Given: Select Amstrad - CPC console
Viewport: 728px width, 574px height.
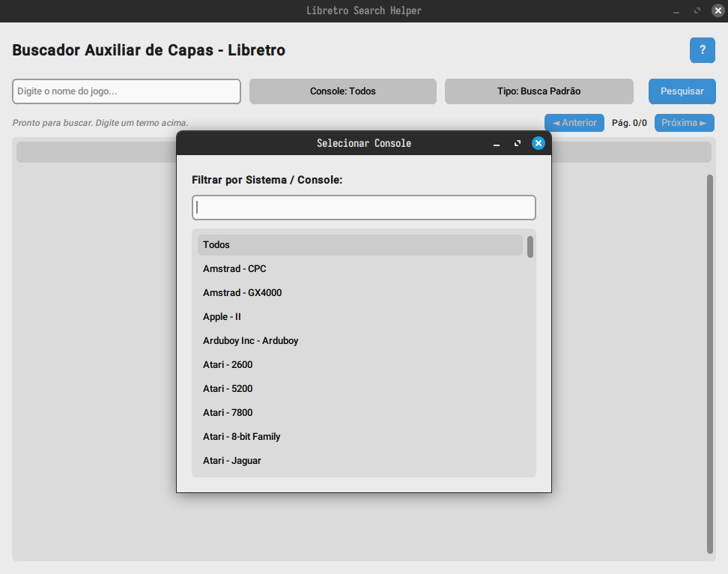Looking at the screenshot, I should (x=360, y=269).
